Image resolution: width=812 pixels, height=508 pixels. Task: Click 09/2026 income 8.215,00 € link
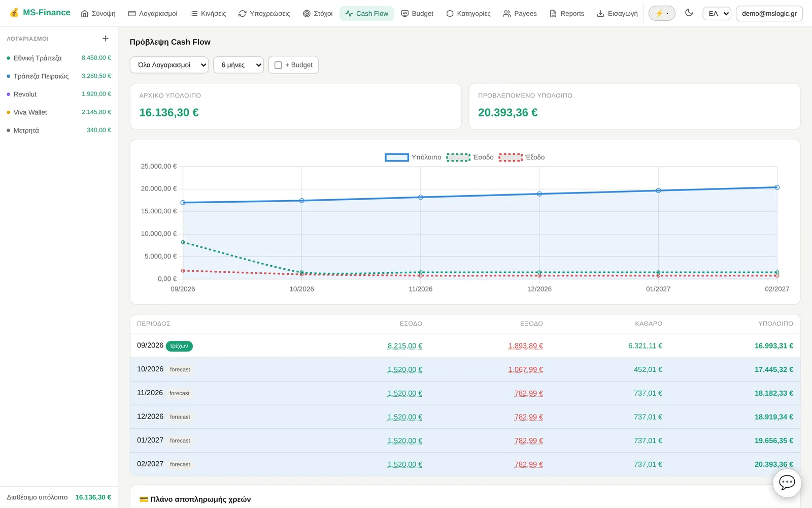tap(405, 346)
